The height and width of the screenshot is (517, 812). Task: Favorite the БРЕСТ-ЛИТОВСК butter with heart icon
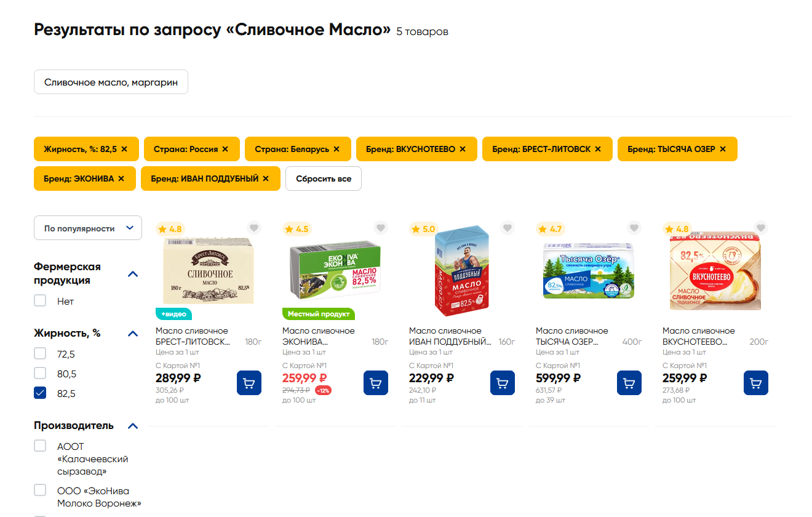[x=254, y=228]
